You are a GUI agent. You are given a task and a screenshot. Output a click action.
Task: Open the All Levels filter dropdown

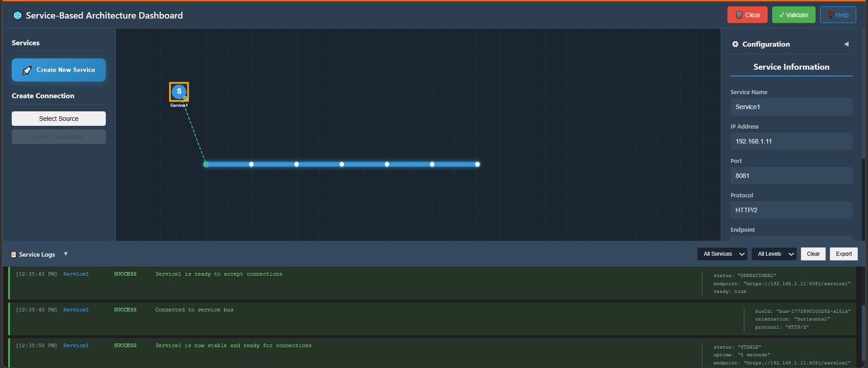pos(774,254)
